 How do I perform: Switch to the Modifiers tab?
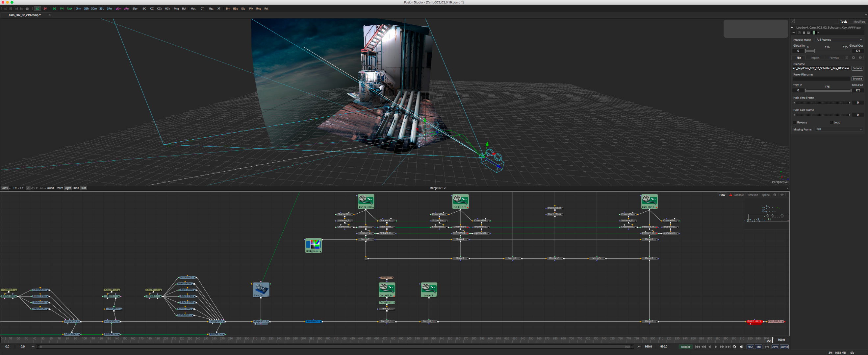(x=859, y=22)
